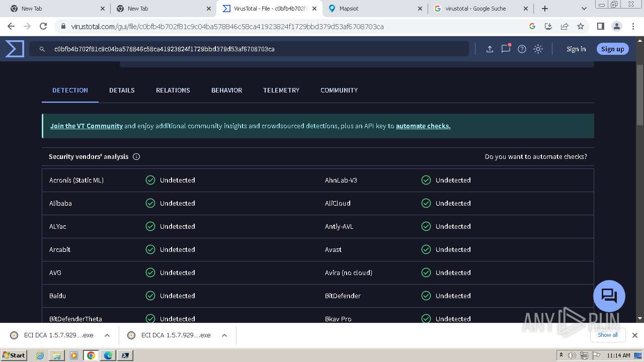Screen dimensions: 644x362
Task: Open the Join the VT Community link
Action: point(87,126)
